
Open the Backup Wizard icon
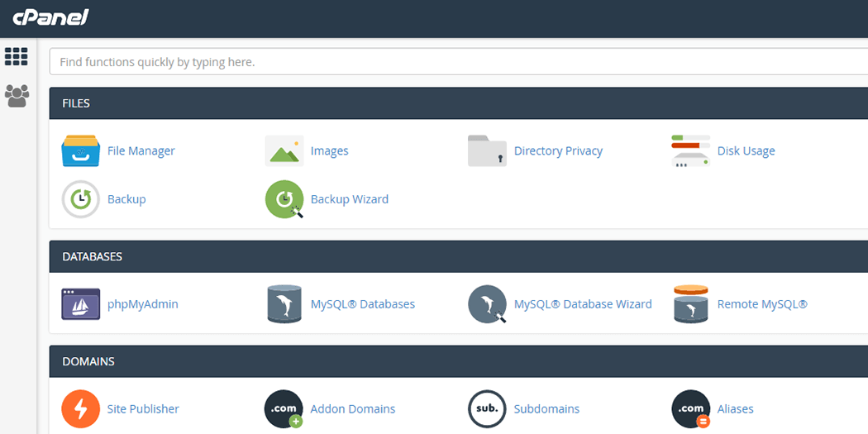(x=284, y=199)
